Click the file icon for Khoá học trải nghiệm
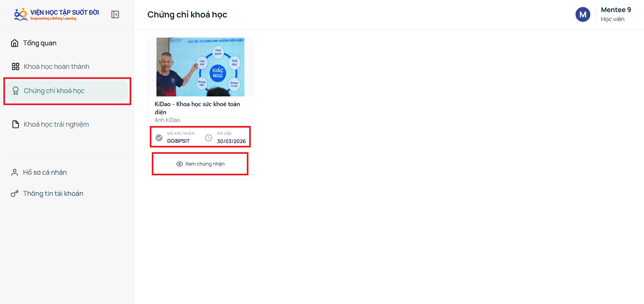This screenshot has height=304, width=644. tap(15, 124)
